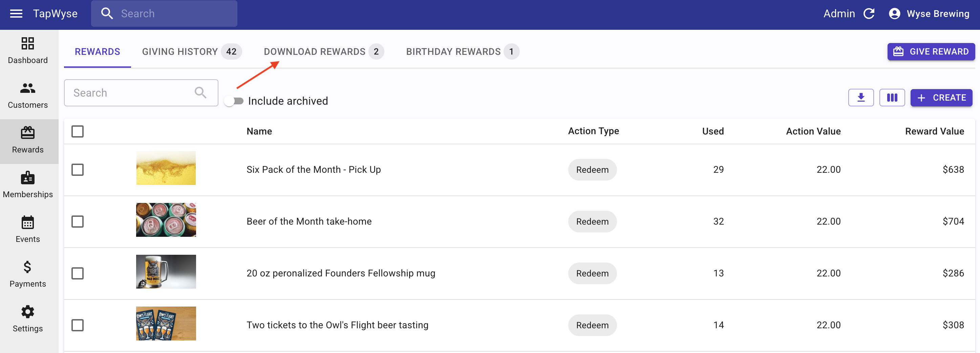Open Settings from the sidebar
Screen dimensions: 980x353
pos(28,319)
